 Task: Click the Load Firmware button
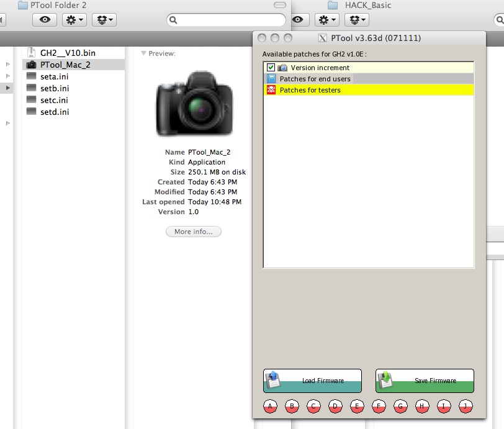[x=312, y=381]
